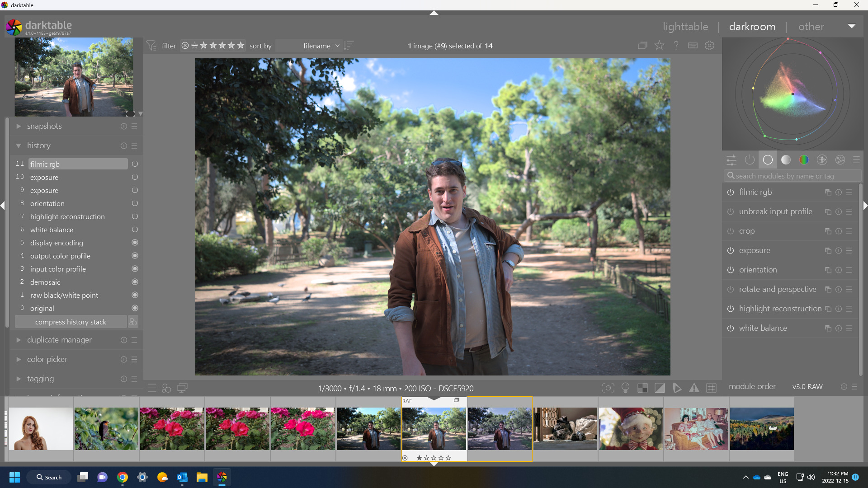868x488 pixels.
Task: Turn off the white balance module
Action: (x=731, y=328)
